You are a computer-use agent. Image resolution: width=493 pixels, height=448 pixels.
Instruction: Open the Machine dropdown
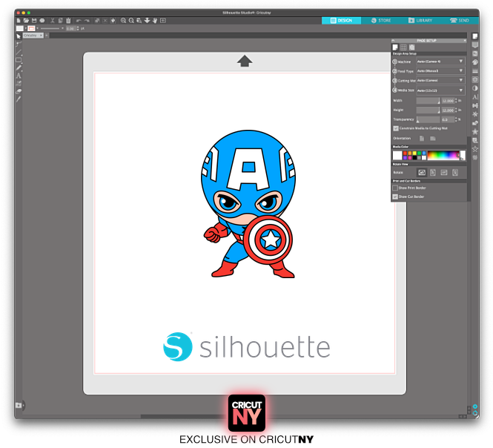click(x=440, y=62)
